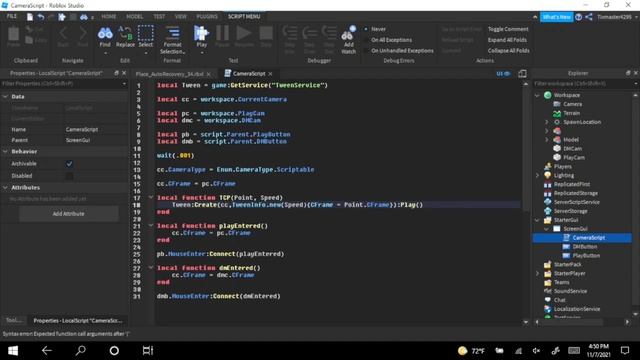The width and height of the screenshot is (640, 360).
Task: Undock the Explorer panel
Action: [628, 73]
